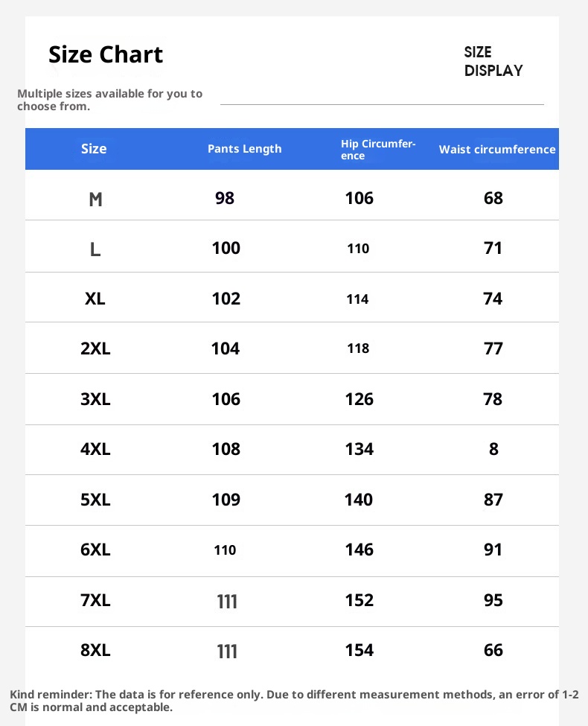Click pants length value 98
The image size is (588, 726).
tap(225, 199)
